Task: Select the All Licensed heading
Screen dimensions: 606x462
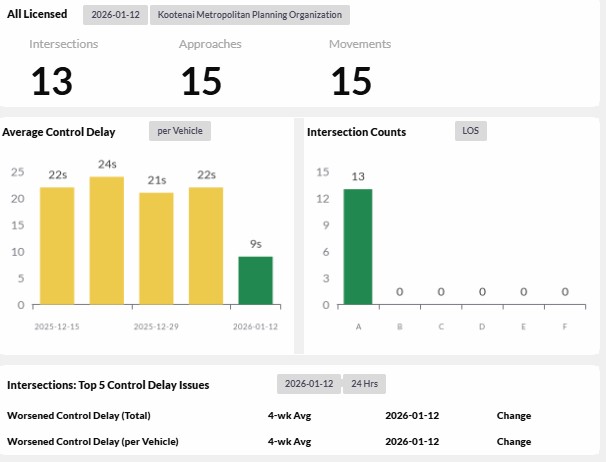Action: tap(37, 15)
